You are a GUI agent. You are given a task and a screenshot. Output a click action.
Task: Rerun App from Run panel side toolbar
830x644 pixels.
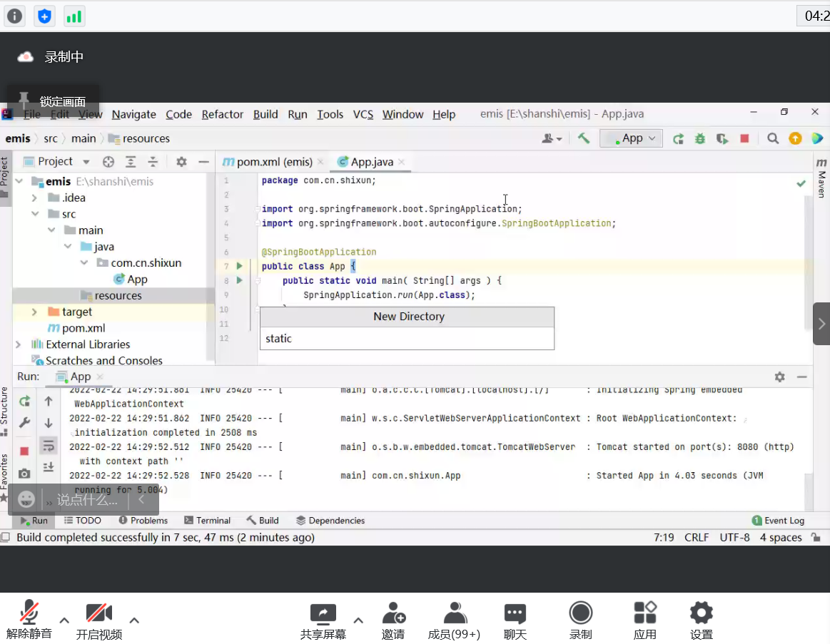tap(24, 401)
